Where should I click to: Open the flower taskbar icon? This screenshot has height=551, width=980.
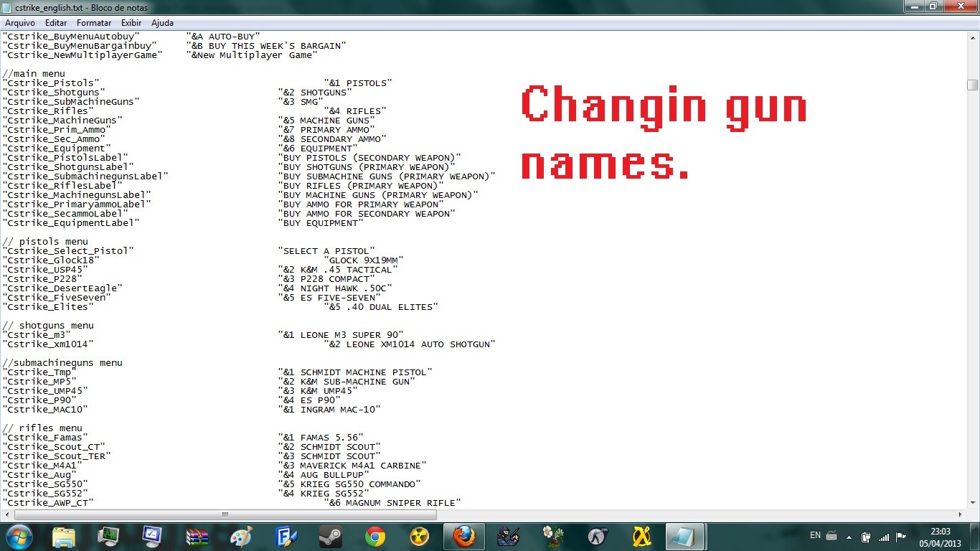tap(553, 536)
